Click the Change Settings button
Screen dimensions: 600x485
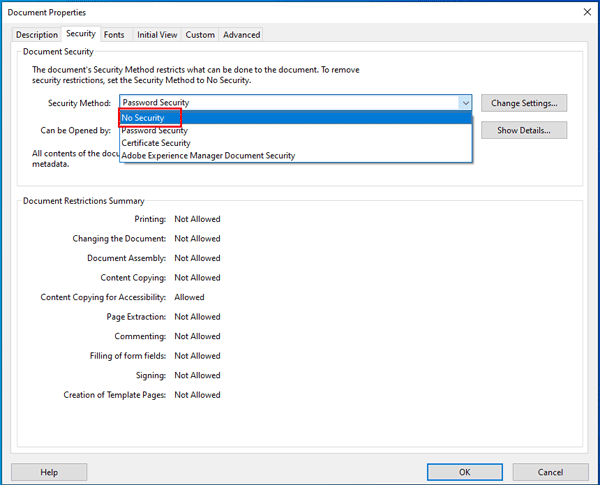coord(524,103)
